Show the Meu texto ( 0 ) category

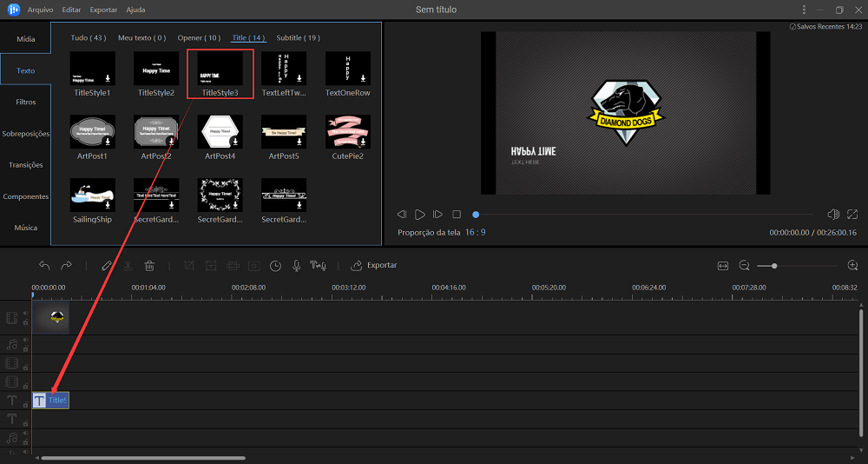142,37
